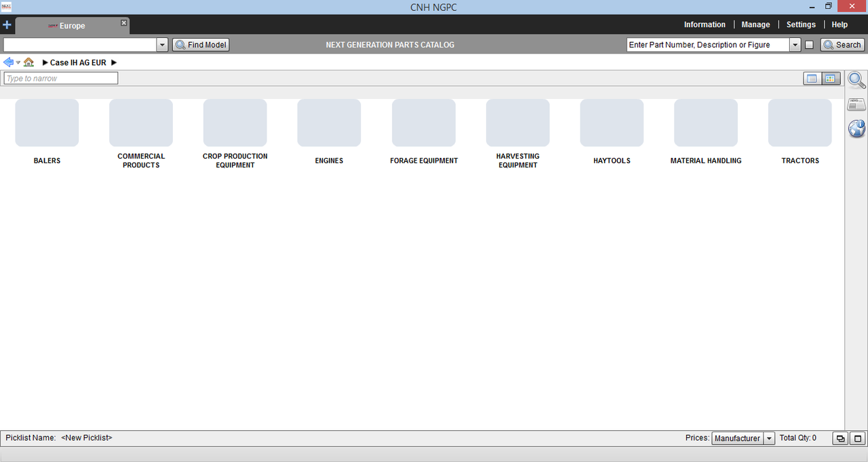The width and height of the screenshot is (868, 462).
Task: Close the Europe tab
Action: coord(123,23)
